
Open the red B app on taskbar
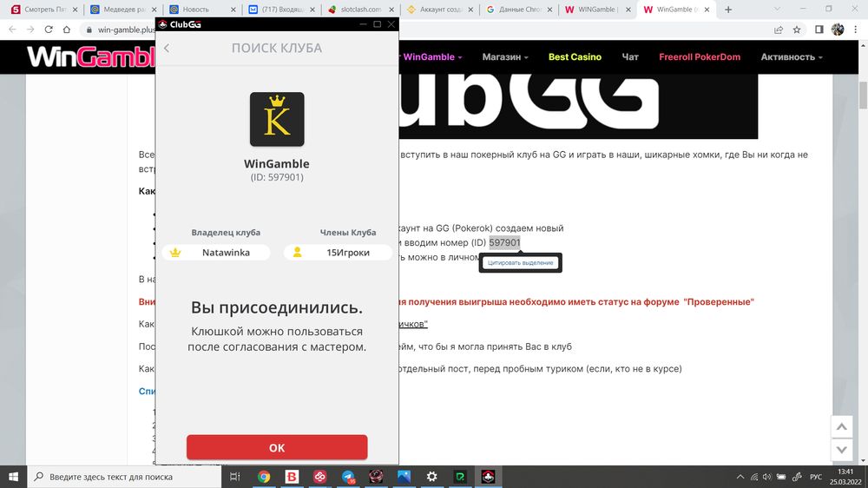[292, 477]
